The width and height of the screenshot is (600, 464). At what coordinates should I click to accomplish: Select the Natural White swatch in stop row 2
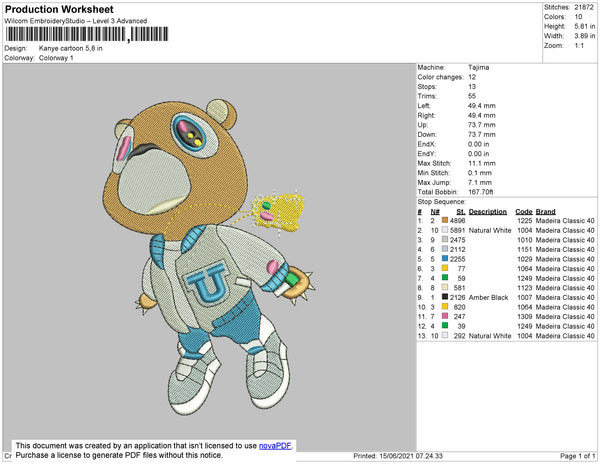(x=445, y=230)
